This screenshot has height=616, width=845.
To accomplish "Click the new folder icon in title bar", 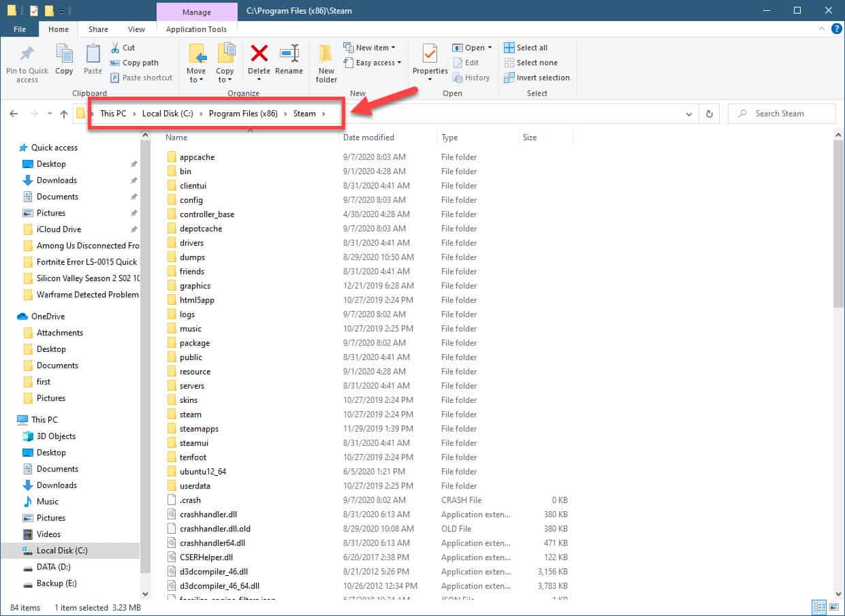I will pyautogui.click(x=49, y=10).
